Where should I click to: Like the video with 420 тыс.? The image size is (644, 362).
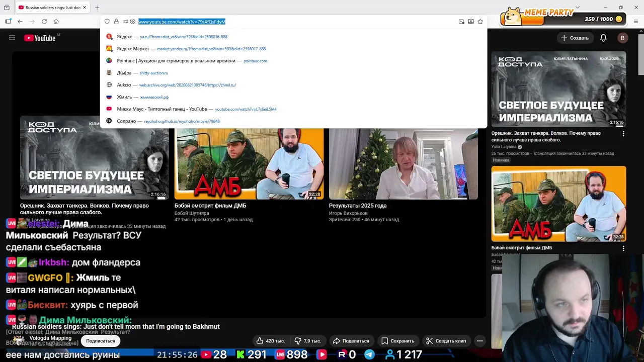[271, 341]
